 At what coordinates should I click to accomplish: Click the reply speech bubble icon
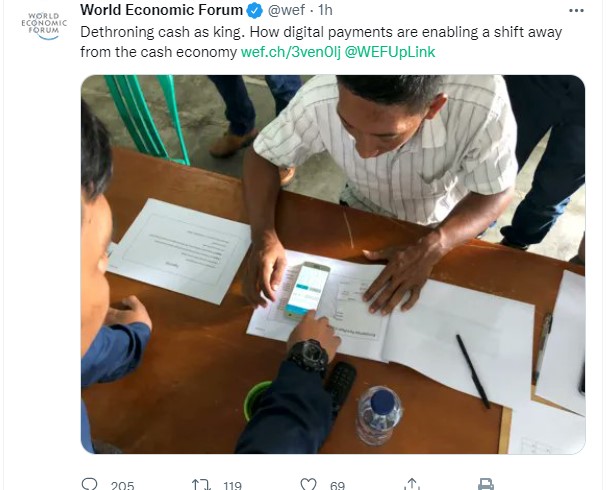(90, 484)
